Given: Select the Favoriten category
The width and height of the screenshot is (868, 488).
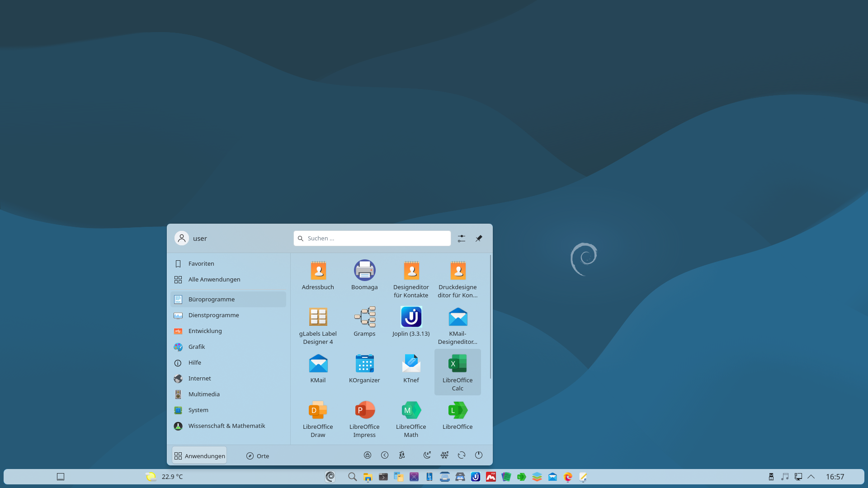Looking at the screenshot, I should coord(228,263).
